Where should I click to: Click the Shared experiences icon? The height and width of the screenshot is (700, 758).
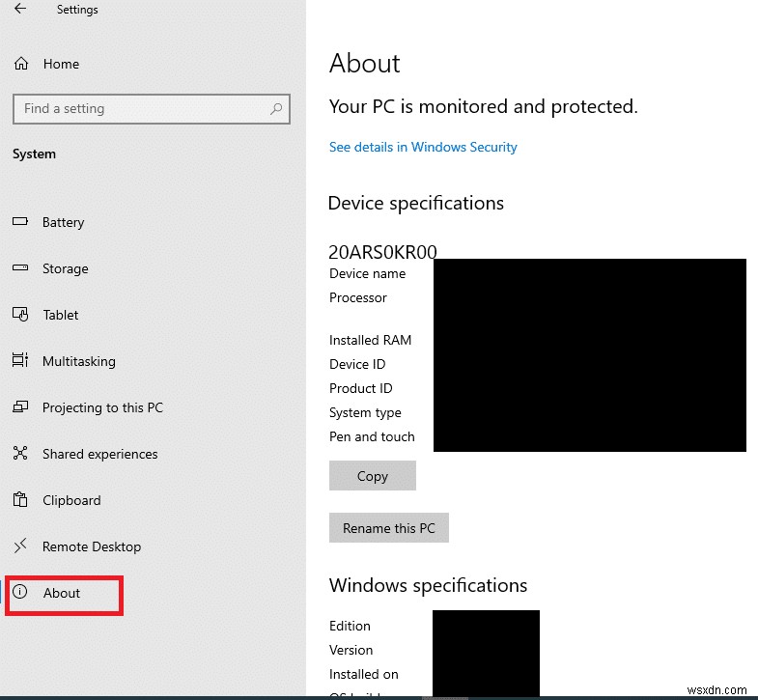[x=20, y=453]
